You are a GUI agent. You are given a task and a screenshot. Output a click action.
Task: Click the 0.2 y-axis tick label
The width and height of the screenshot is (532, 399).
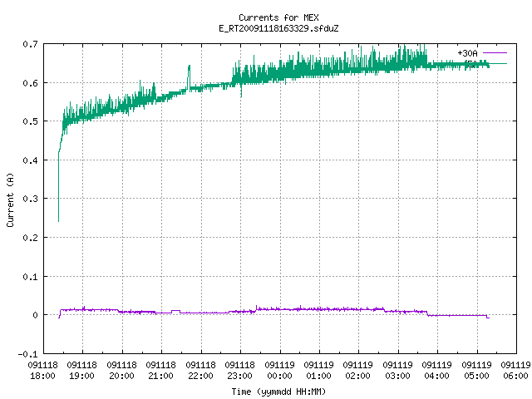tap(30, 238)
